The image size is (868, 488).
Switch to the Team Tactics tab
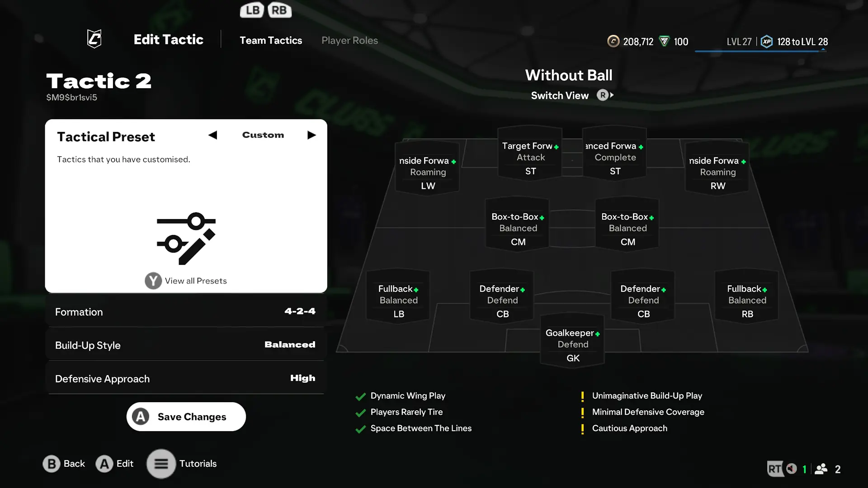271,40
